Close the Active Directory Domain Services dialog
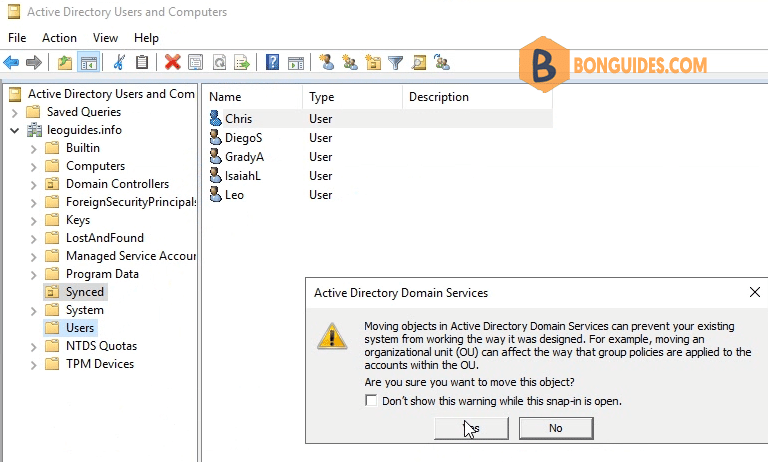This screenshot has width=768, height=462. (755, 292)
